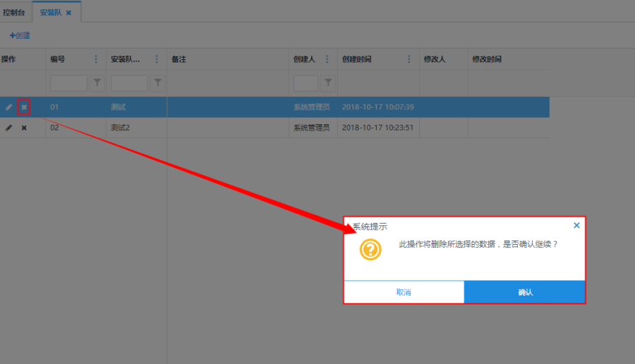The width and height of the screenshot is (635, 364).
Task: Click the edit pencil icon for row 01
Action: click(x=9, y=107)
